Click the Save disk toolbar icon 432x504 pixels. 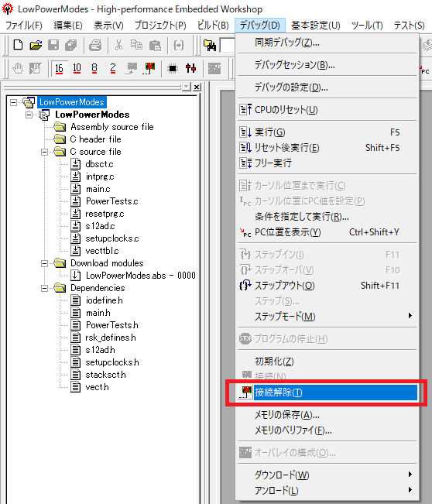[53, 45]
